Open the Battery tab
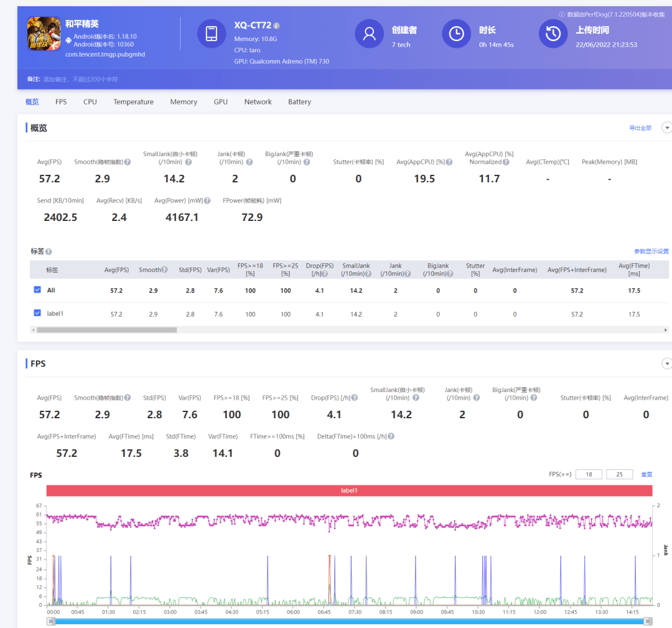The width and height of the screenshot is (672, 628). [299, 102]
